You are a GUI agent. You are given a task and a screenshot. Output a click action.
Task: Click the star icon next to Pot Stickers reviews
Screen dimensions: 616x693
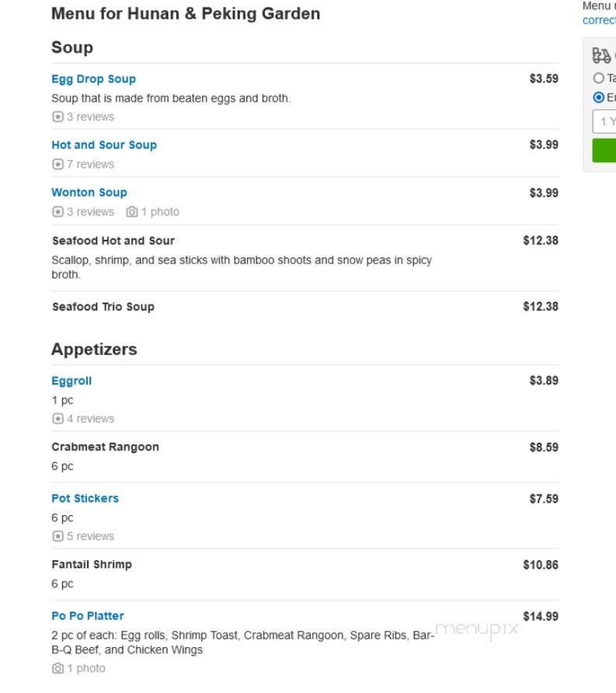pyautogui.click(x=57, y=535)
